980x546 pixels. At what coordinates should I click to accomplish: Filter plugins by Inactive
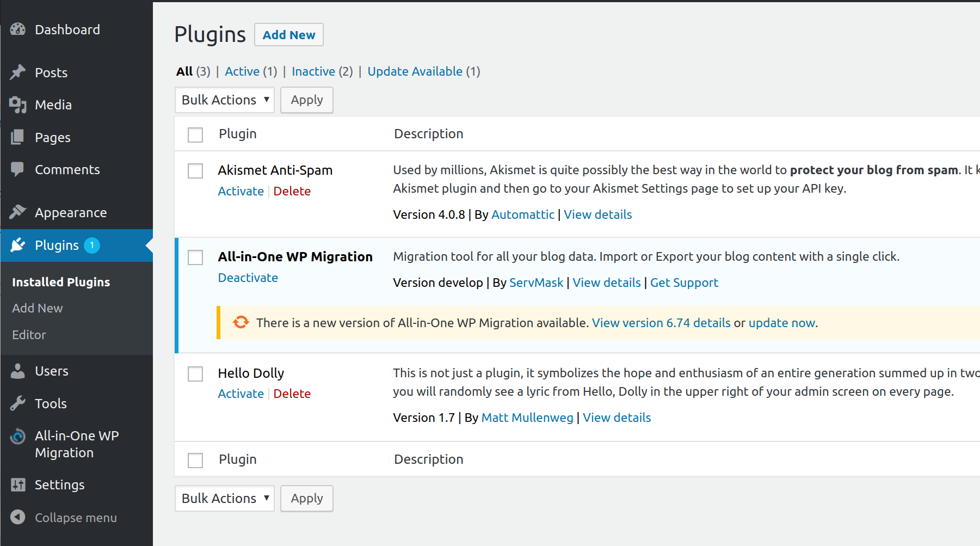[313, 71]
